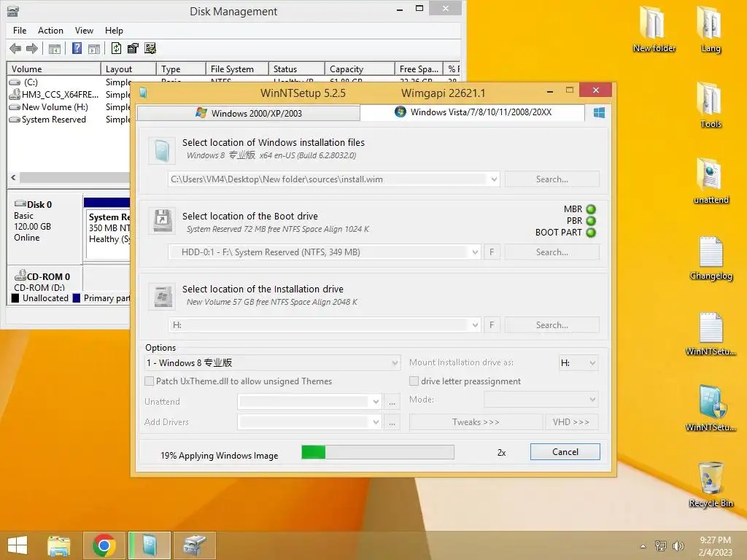Expand the installation drive H: dropdown
The image size is (747, 560).
[475, 325]
